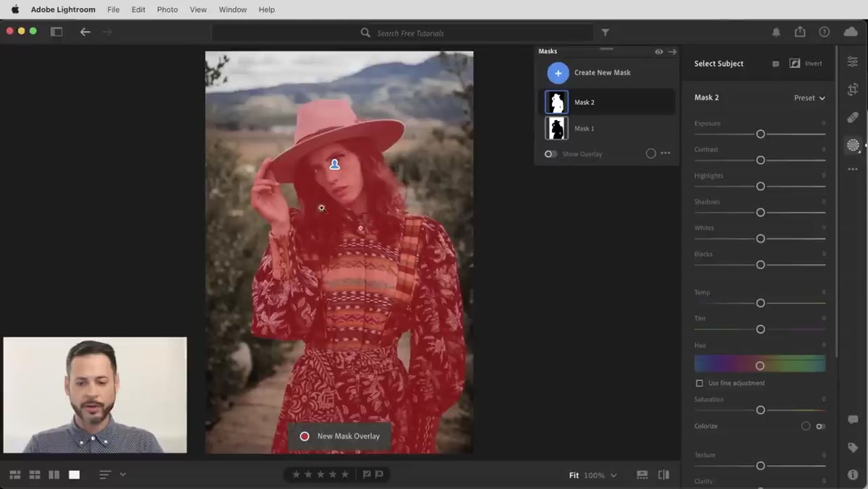Open the Info panel icon

(x=853, y=475)
